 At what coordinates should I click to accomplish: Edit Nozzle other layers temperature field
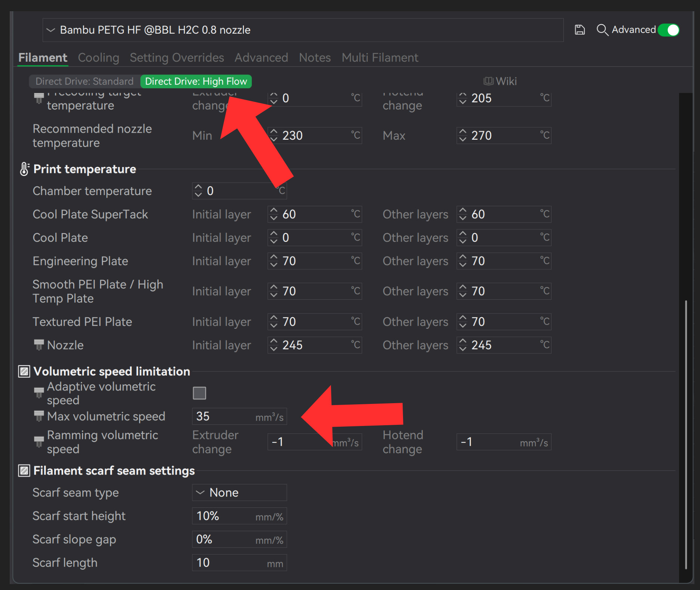(x=504, y=345)
